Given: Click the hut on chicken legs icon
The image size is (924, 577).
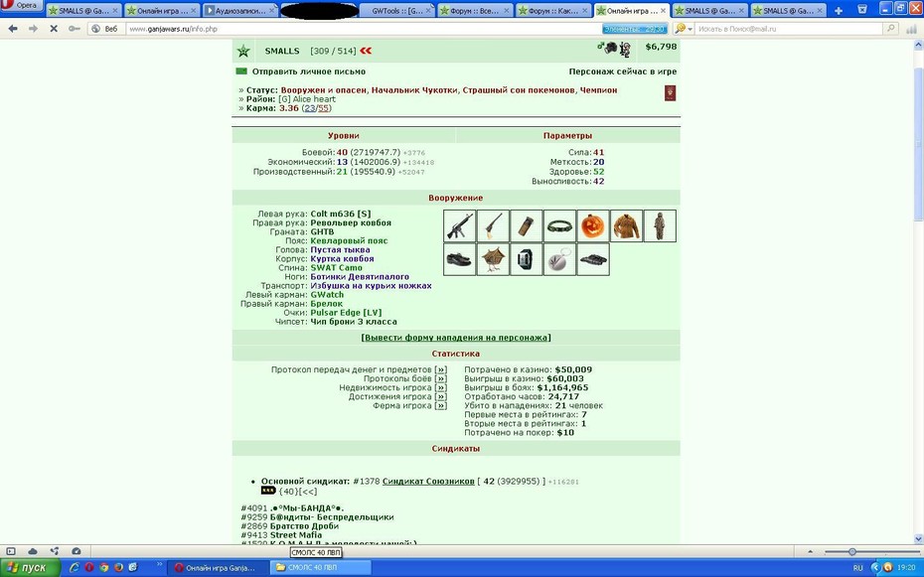Looking at the screenshot, I should point(493,259).
